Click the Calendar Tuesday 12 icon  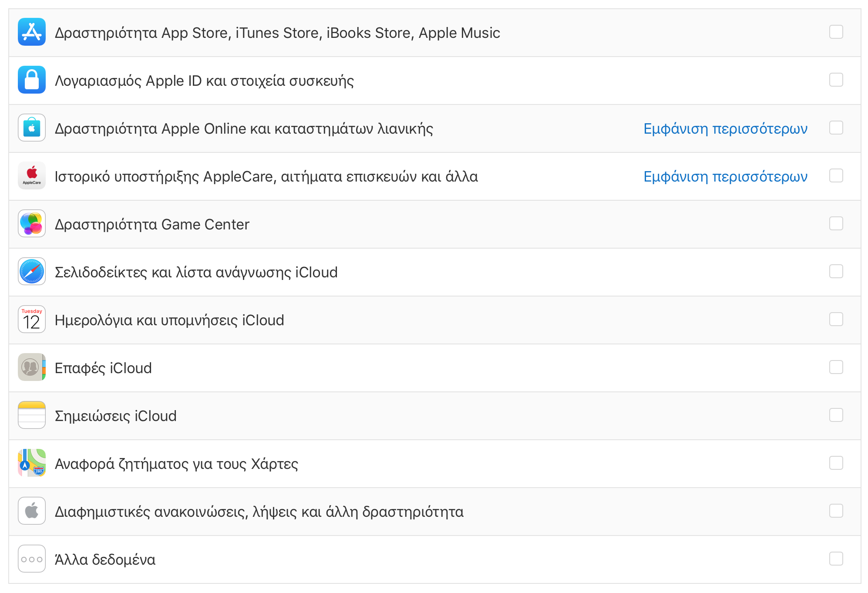pyautogui.click(x=32, y=319)
